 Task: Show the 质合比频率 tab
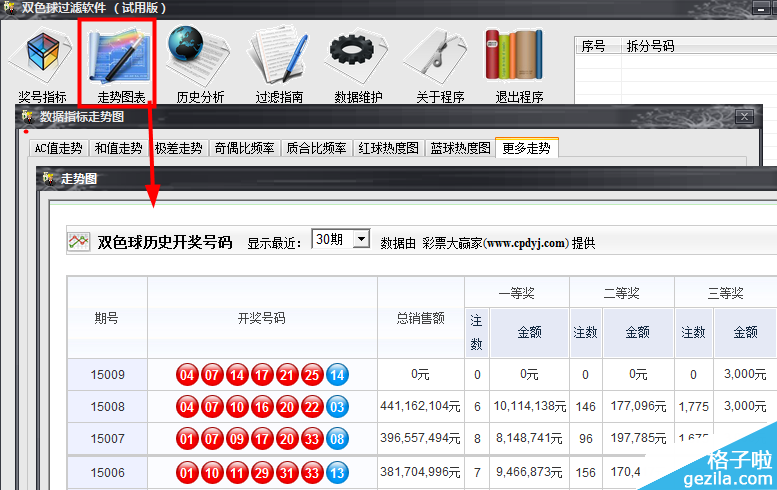316,148
